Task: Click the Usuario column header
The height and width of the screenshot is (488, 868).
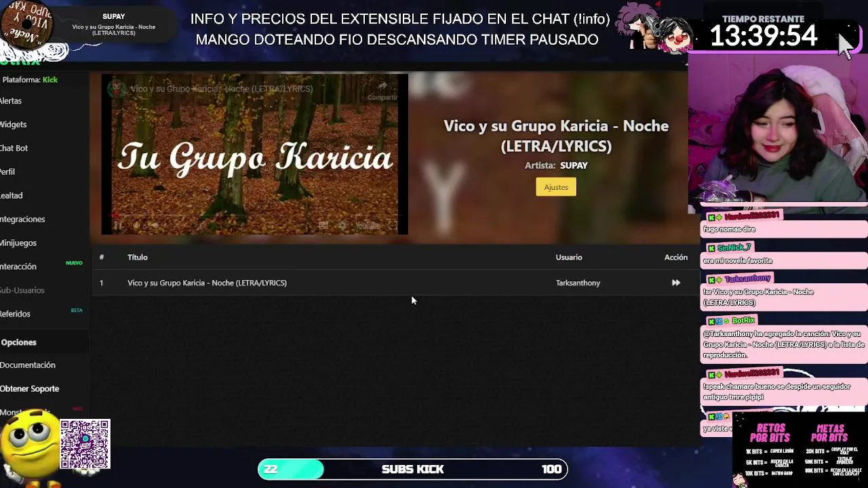Action: (x=569, y=258)
